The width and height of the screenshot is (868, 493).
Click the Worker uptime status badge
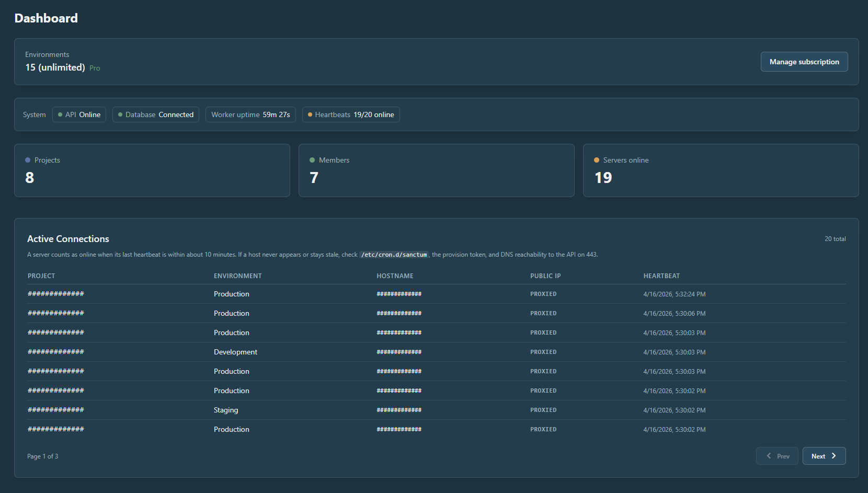pos(250,114)
